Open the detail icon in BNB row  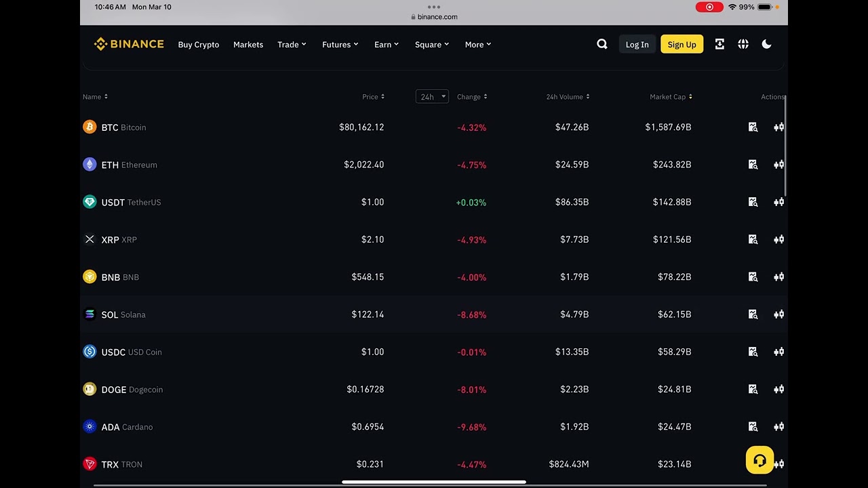753,277
